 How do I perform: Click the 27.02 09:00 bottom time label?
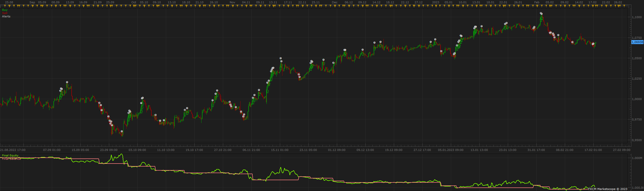coord(622,150)
